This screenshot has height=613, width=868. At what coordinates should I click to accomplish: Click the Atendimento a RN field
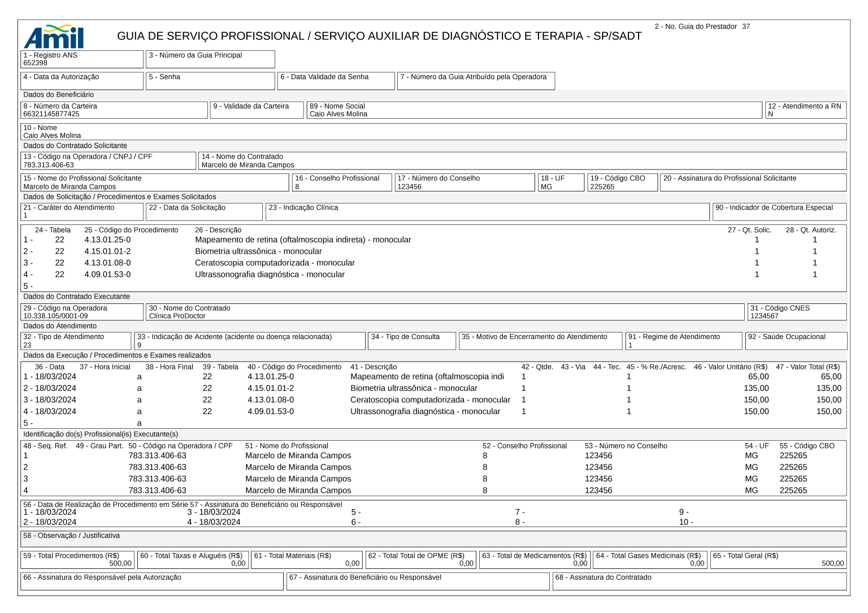click(806, 110)
